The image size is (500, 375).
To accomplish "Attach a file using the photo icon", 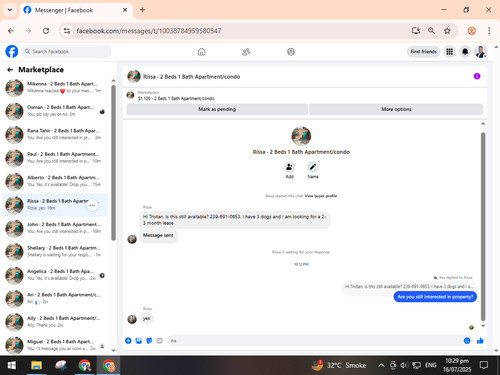I will point(139,341).
